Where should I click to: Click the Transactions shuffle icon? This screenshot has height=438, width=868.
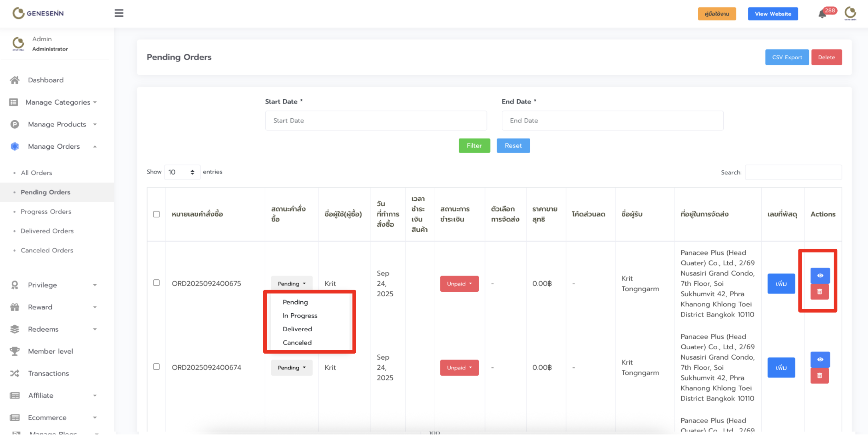coord(14,373)
